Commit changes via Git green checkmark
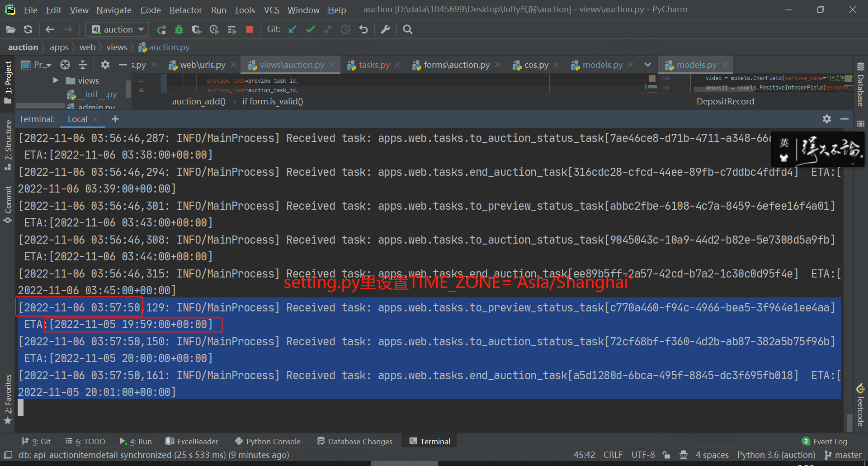The image size is (868, 466). [x=310, y=29]
